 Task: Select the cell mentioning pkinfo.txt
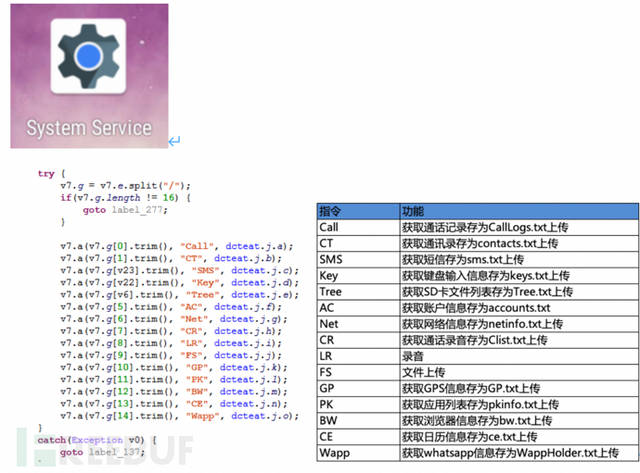[x=519, y=404]
